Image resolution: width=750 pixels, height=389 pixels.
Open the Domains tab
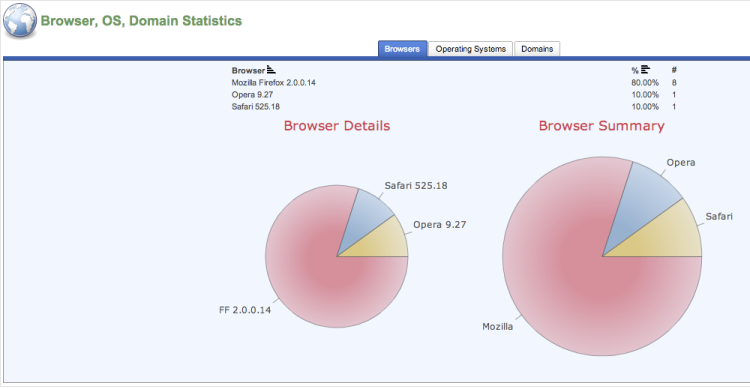[537, 49]
